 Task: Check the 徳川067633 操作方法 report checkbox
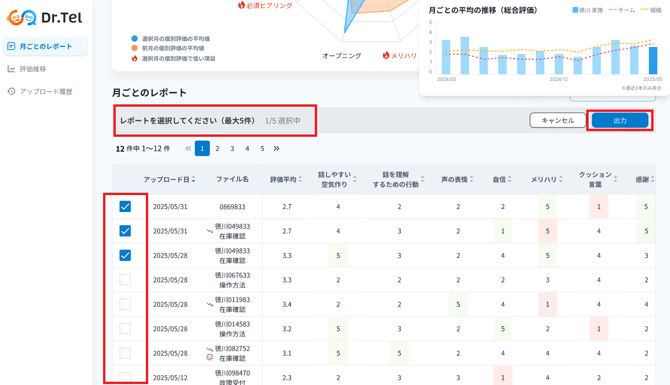(x=125, y=279)
